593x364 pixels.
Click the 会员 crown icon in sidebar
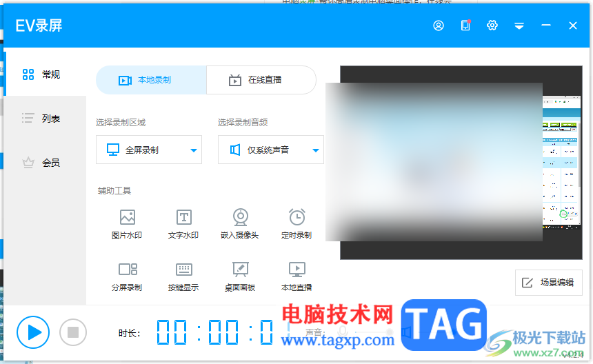click(28, 163)
